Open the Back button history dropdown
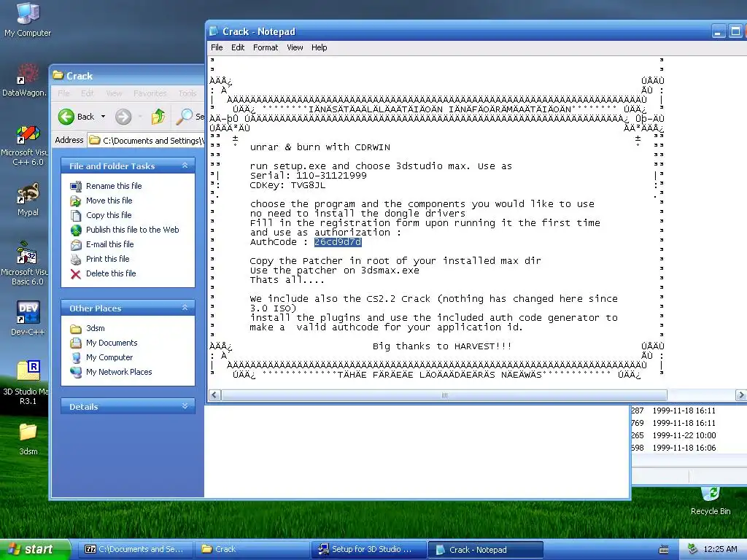 point(103,117)
